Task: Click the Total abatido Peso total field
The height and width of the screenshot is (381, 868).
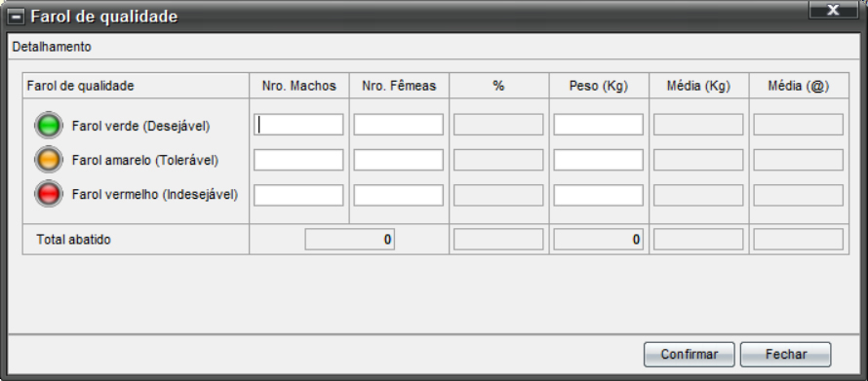Action: 599,240
